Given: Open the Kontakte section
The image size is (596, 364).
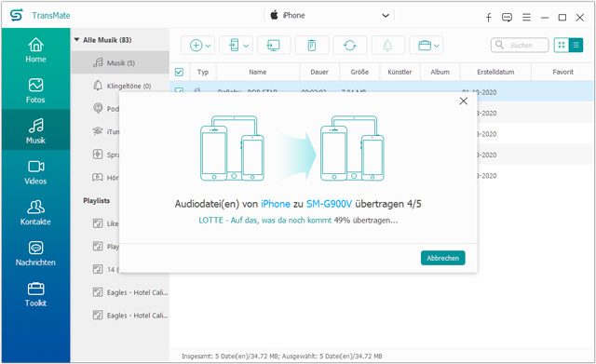Looking at the screenshot, I should [35, 213].
